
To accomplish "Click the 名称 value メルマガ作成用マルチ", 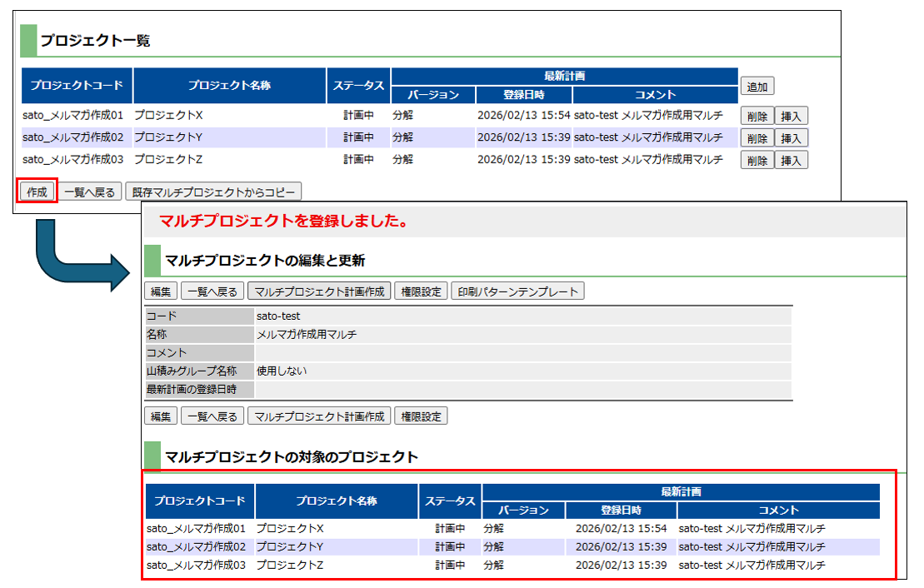I will click(307, 335).
